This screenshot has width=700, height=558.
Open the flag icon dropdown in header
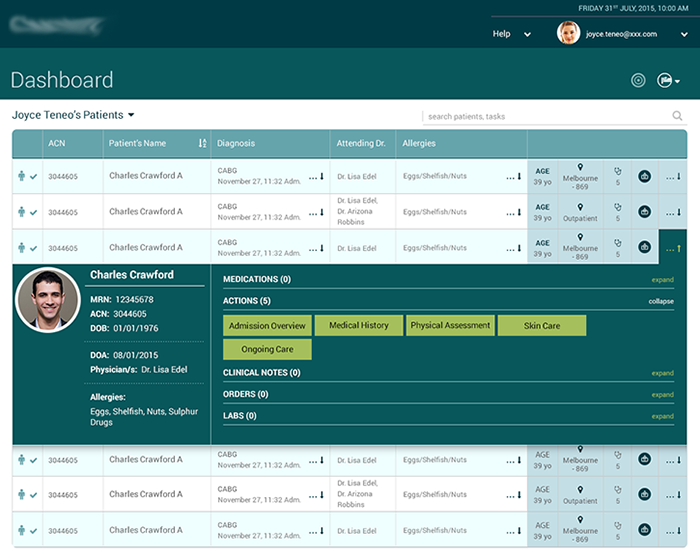668,81
